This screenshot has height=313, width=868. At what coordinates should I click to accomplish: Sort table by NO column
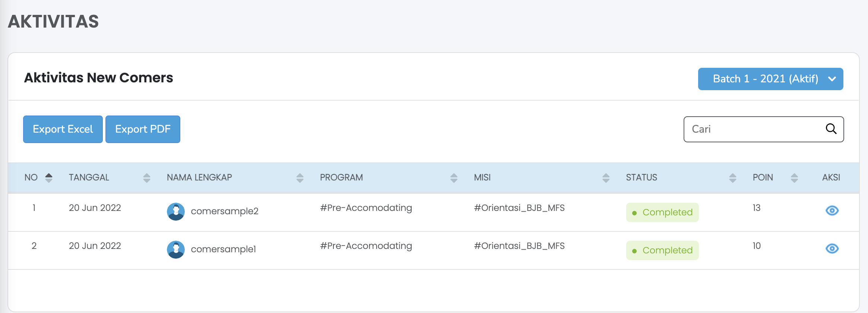(48, 178)
